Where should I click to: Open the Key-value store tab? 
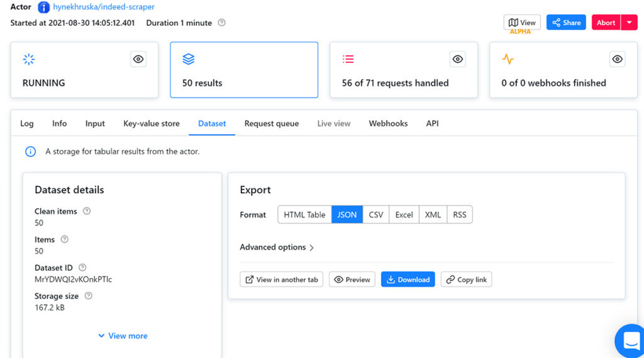click(151, 123)
